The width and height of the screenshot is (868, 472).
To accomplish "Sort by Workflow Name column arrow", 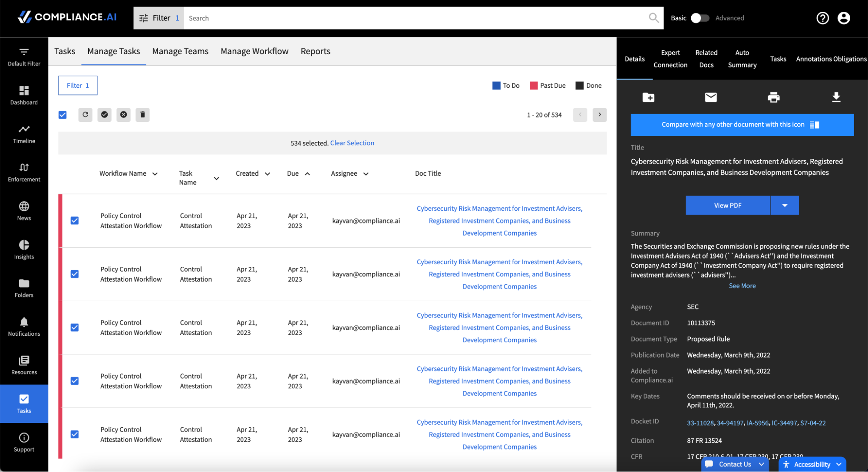I will click(x=155, y=174).
